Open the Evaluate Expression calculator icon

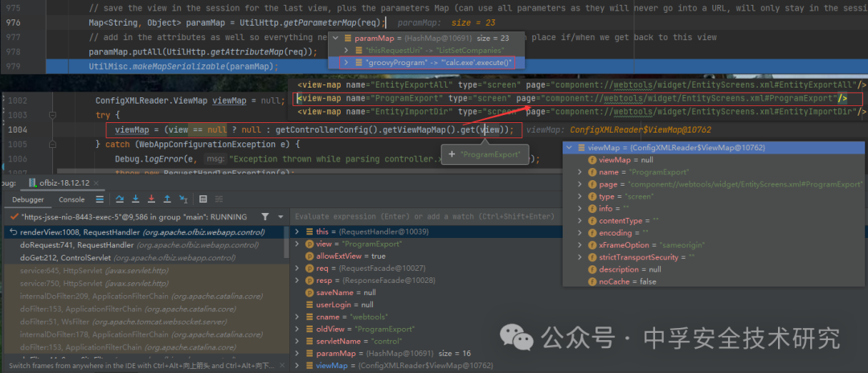(x=203, y=199)
